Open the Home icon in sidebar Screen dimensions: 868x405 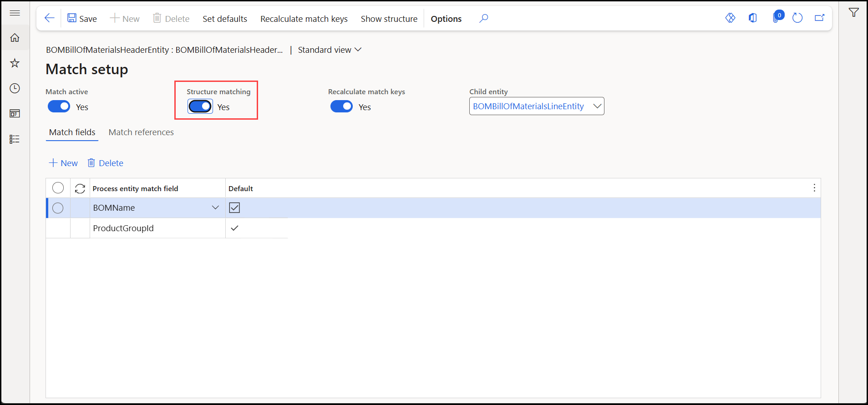click(x=15, y=38)
